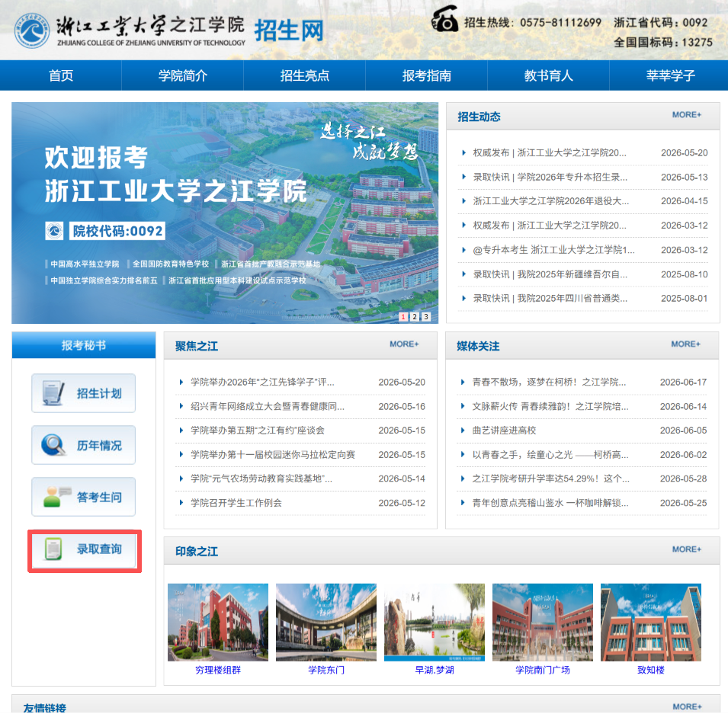
Task: Click the 旱湖.梦湖 caption link
Action: [434, 670]
